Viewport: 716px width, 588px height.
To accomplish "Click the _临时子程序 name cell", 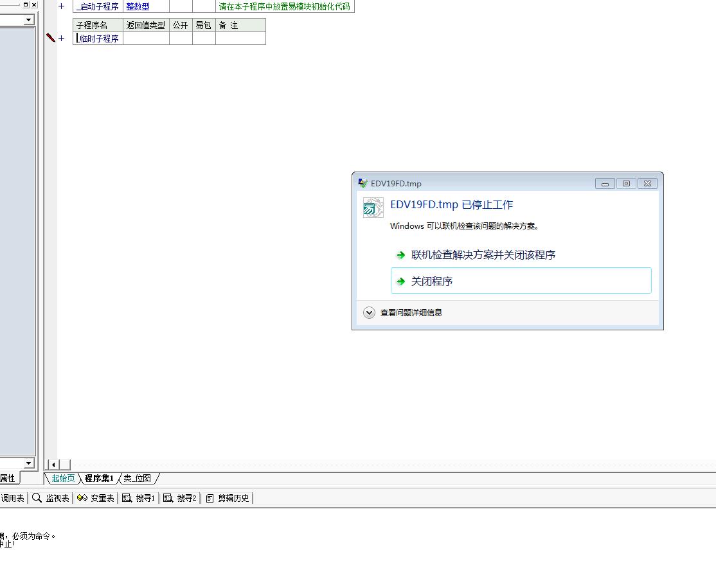I will click(98, 39).
